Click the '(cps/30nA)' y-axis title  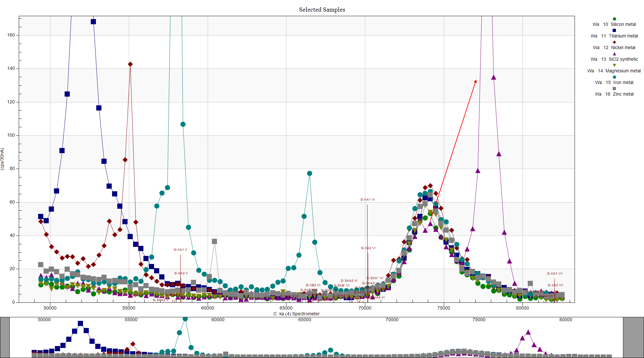pyautogui.click(x=3, y=159)
